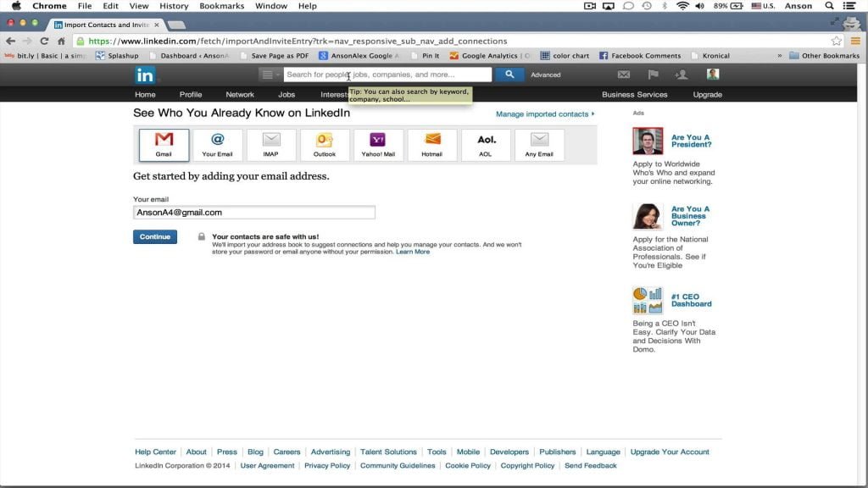Bookmark page with the star icon
The height and width of the screenshot is (488, 868).
click(837, 41)
